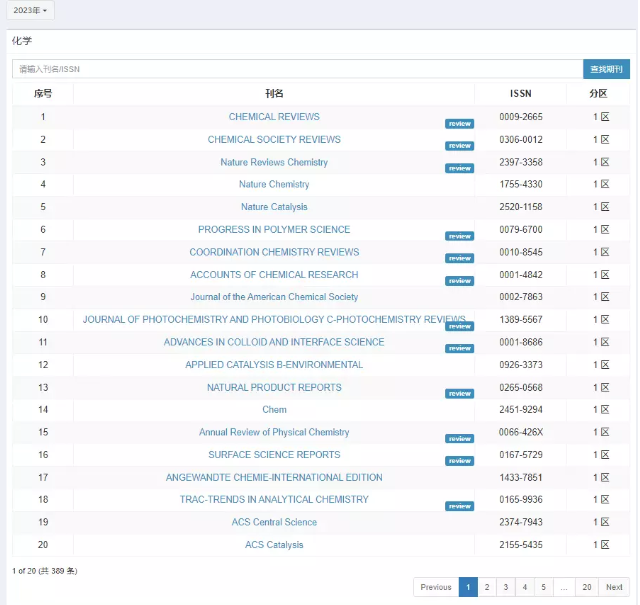
Task: Open the ACS Catalysis journal link
Action: (274, 545)
